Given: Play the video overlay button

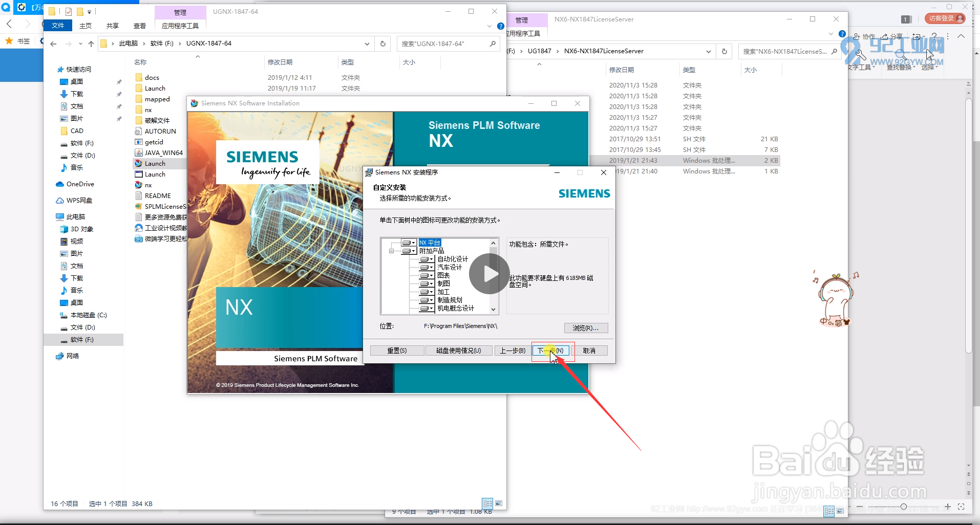Looking at the screenshot, I should point(489,274).
